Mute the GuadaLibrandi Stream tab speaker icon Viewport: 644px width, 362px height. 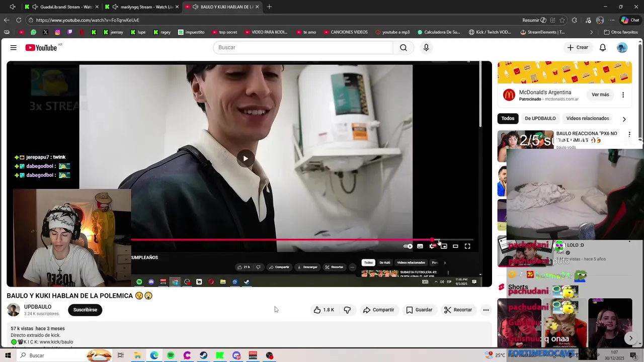pyautogui.click(x=34, y=7)
